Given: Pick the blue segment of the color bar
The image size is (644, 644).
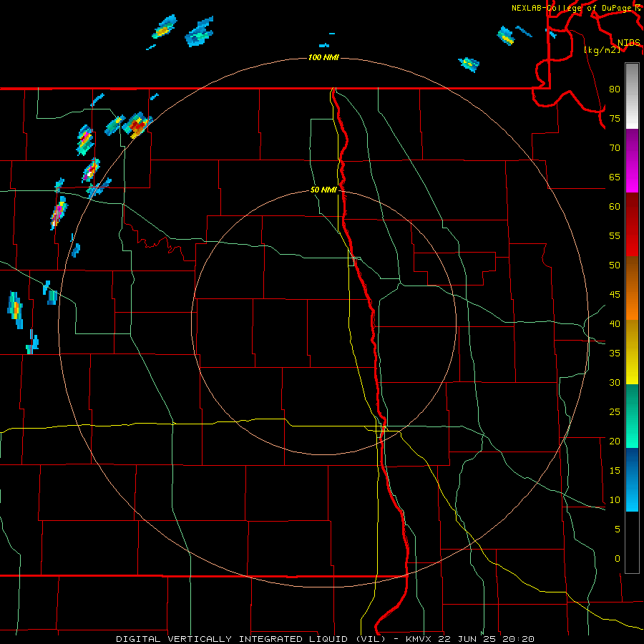Looking at the screenshot, I should click(632, 479).
